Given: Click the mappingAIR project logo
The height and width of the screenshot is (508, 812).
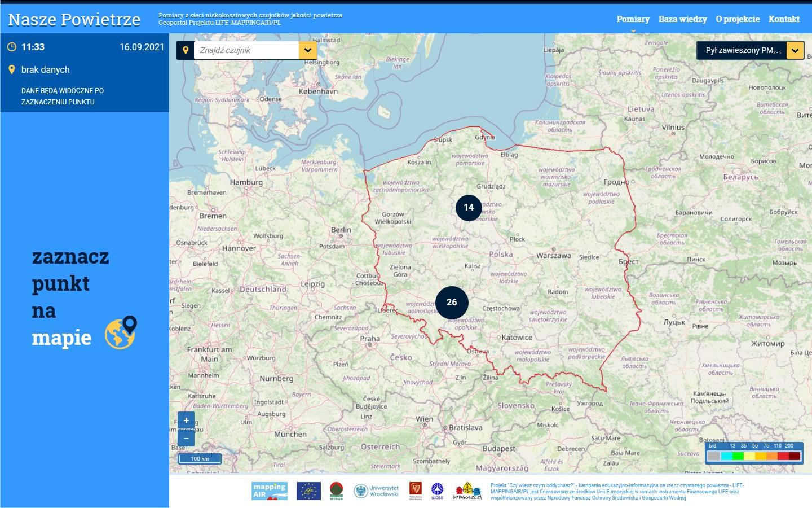Looking at the screenshot, I should click(270, 491).
